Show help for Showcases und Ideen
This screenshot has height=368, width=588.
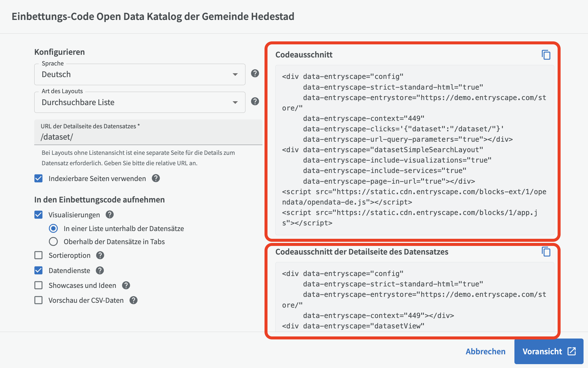pos(126,286)
